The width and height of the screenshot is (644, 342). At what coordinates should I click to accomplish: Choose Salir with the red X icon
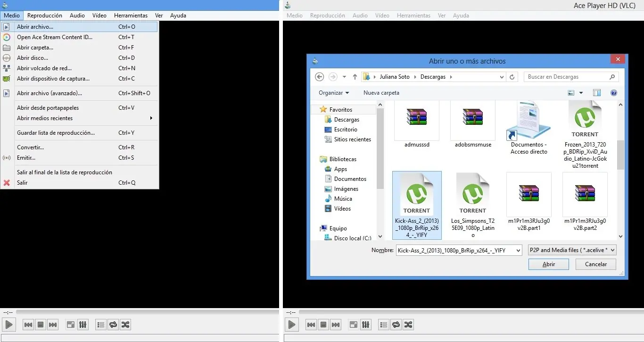(x=79, y=183)
